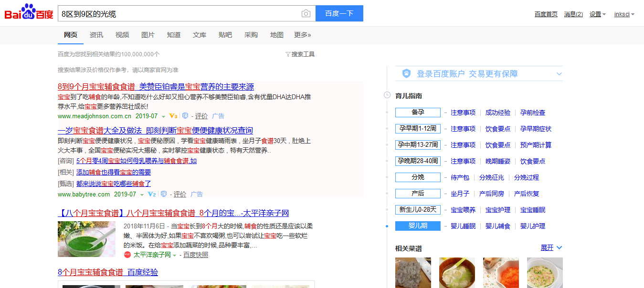Click 保 shield icon on meadjohnson result
Screen dimensions: 644x288
pos(185,116)
